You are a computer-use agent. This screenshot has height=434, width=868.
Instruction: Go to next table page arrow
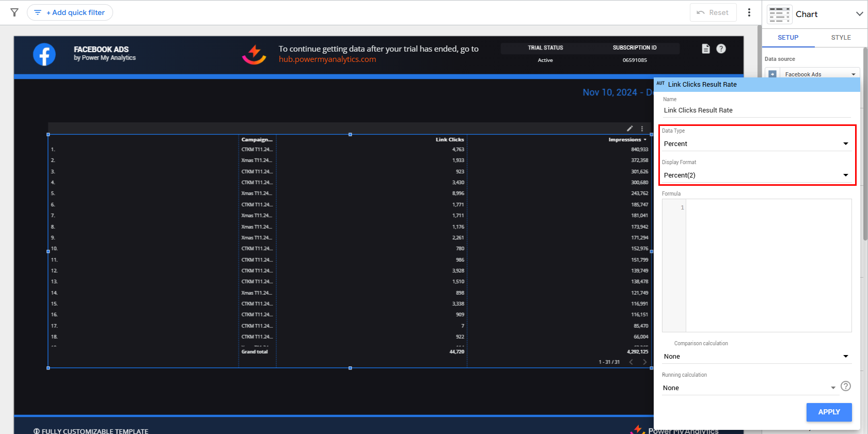click(644, 362)
